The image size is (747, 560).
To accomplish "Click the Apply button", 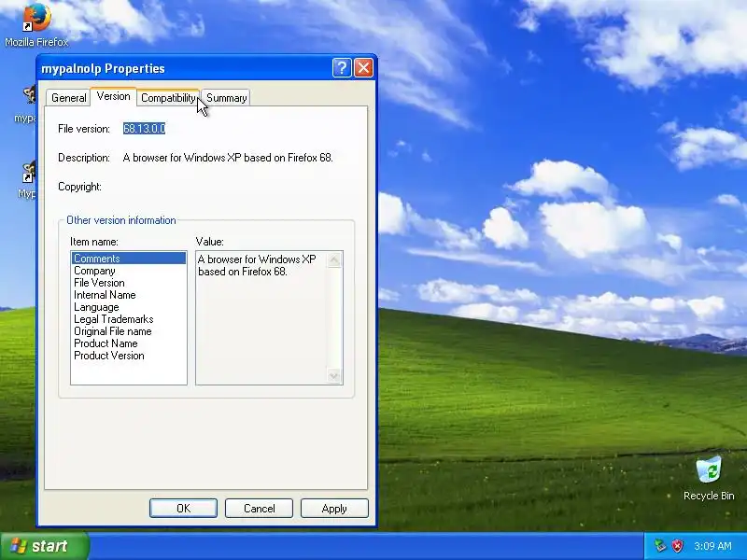I will [334, 508].
